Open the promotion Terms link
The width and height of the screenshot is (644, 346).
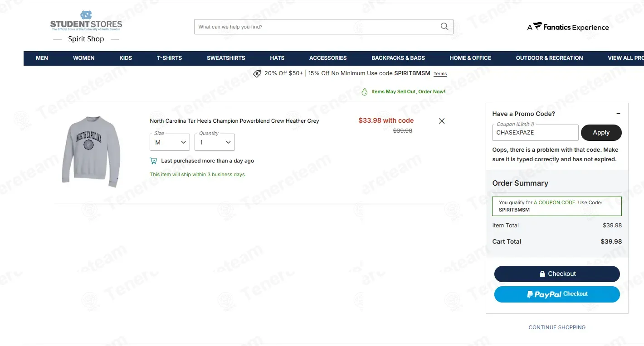tap(440, 74)
